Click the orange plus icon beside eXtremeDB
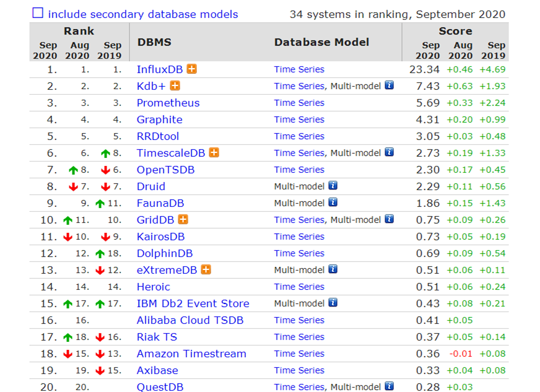The width and height of the screenshot is (540, 392). pyautogui.click(x=206, y=269)
